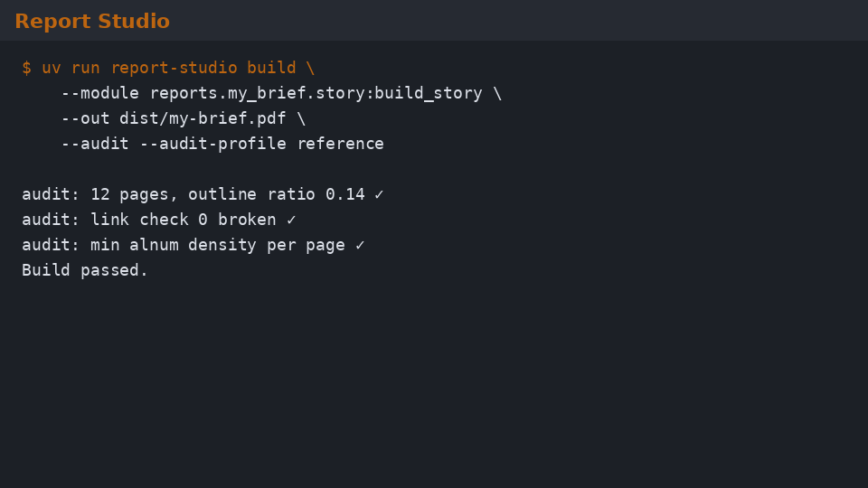Click the 'Build passed.' message

85,270
